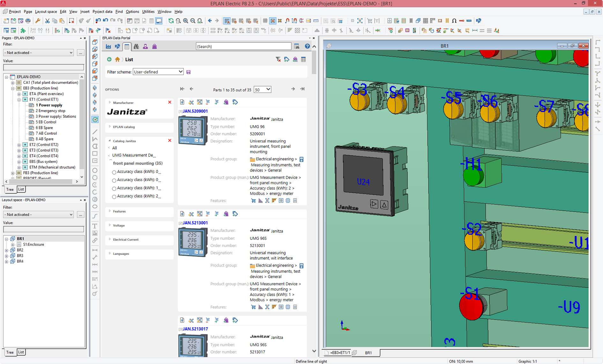Open the Filter scheme dropdown
Screen dimensions: 603x364
(158, 72)
